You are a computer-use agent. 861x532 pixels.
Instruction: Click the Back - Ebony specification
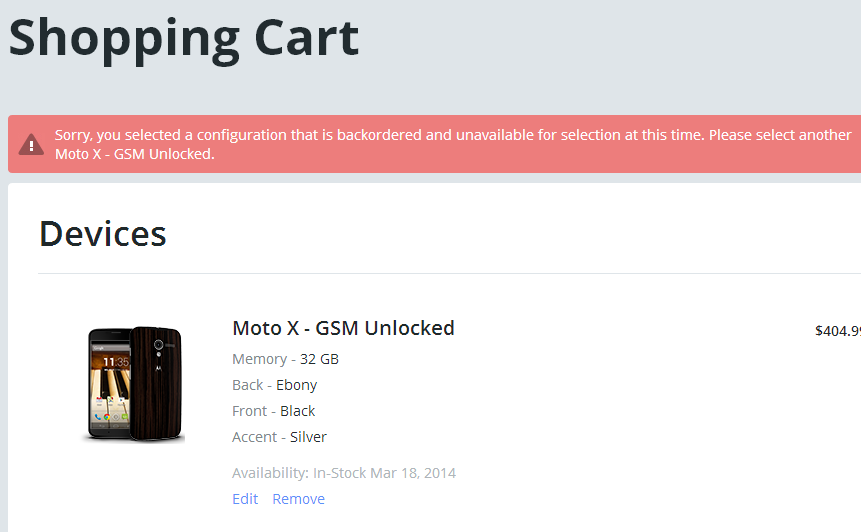(275, 385)
